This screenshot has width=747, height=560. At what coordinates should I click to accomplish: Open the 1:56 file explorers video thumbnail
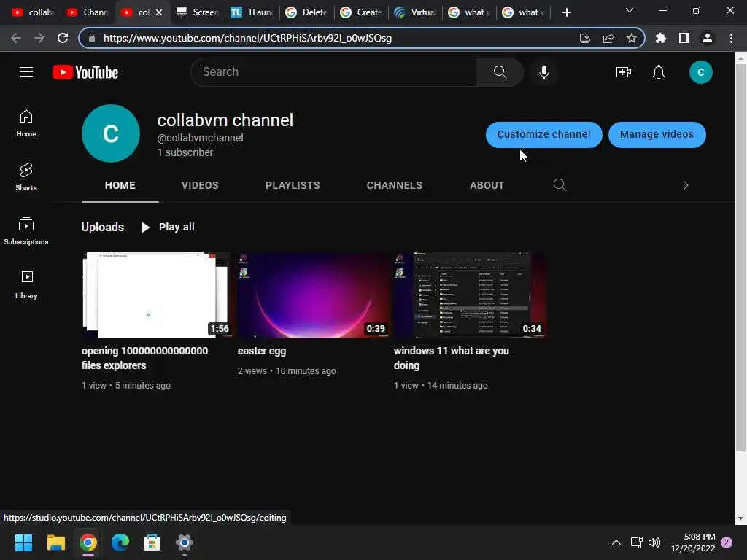click(x=156, y=295)
